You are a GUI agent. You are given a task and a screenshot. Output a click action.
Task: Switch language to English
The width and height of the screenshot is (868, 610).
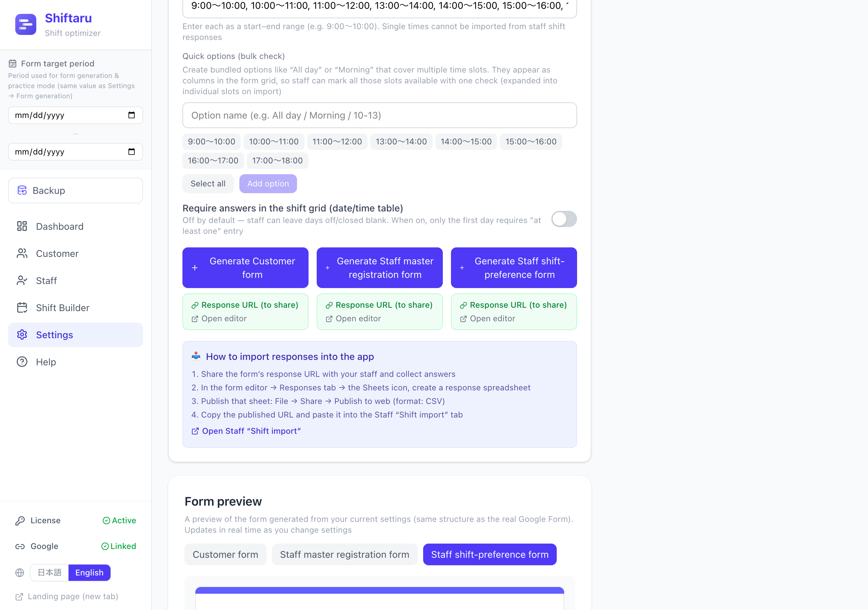pos(89,572)
